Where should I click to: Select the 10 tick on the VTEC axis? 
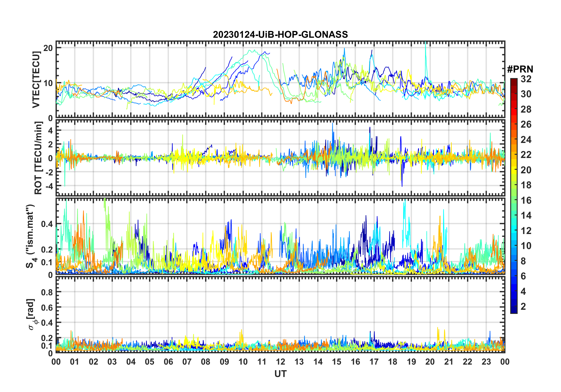(x=48, y=83)
